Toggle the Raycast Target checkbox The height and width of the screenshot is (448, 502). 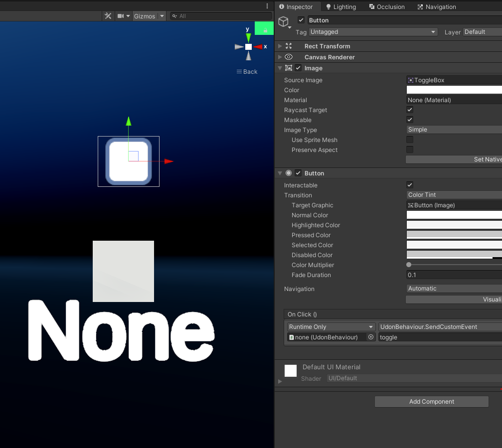tap(409, 110)
